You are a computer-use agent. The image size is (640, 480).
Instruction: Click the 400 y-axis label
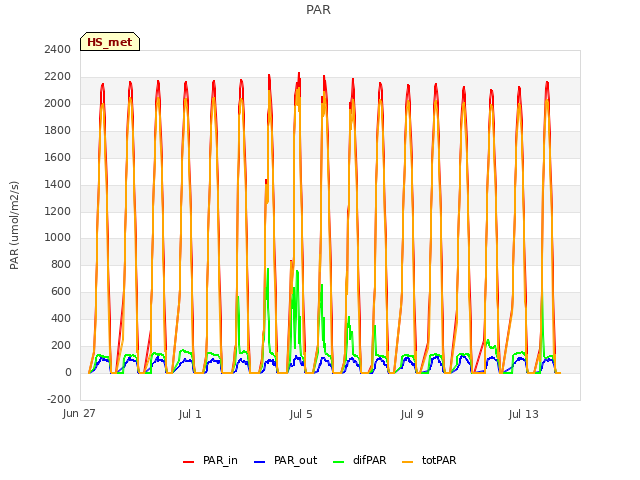[x=61, y=318]
